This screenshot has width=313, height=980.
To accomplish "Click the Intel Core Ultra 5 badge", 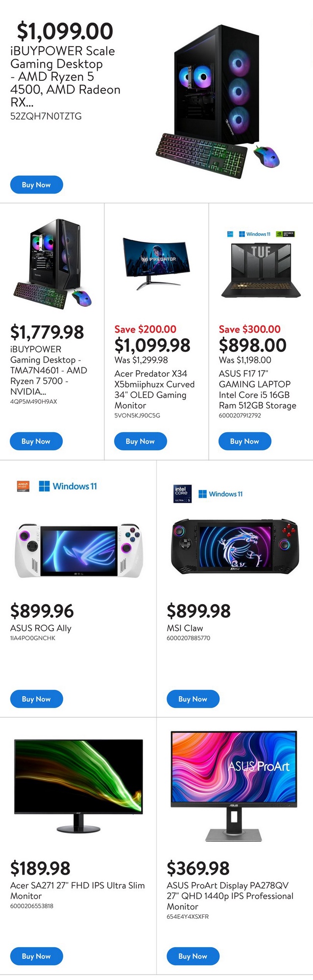I will click(x=182, y=494).
